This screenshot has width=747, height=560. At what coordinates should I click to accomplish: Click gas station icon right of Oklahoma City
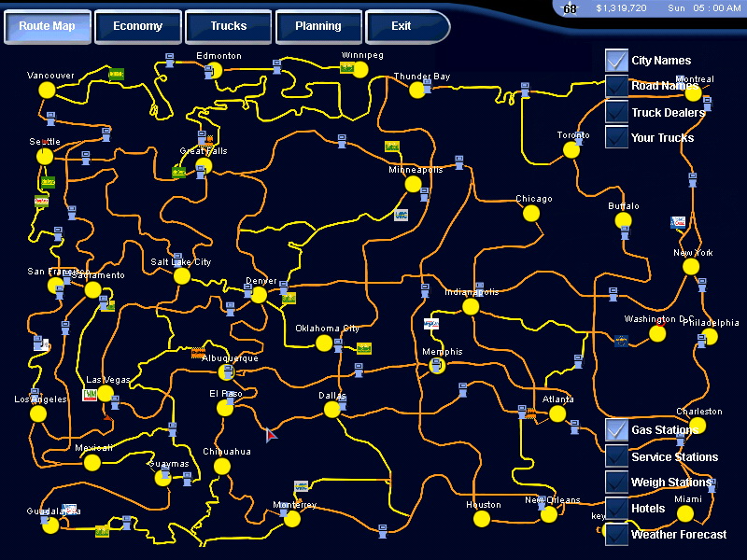338,345
